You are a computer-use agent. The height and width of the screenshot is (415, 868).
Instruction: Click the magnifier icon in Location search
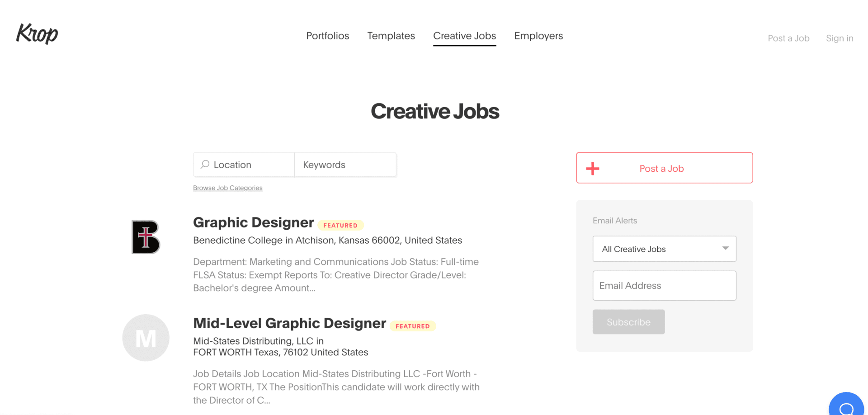(205, 165)
